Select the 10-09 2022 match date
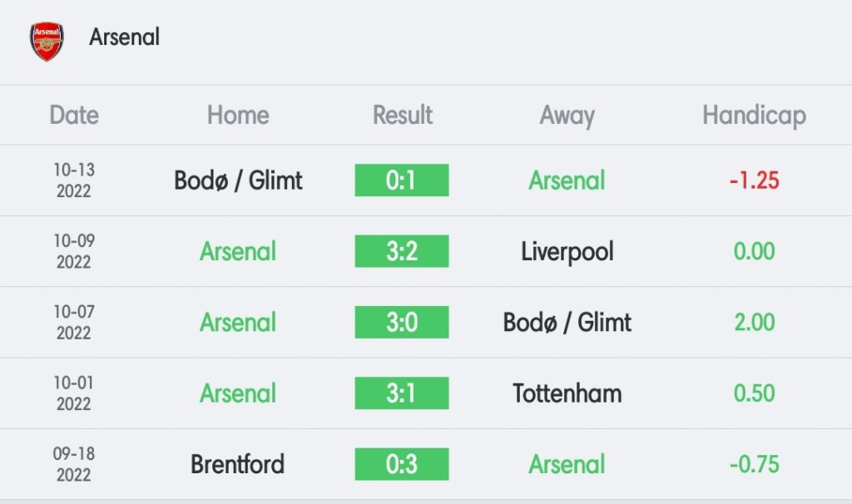 coord(74,251)
